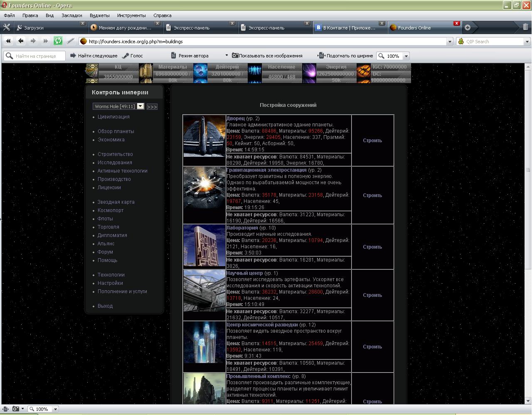Open the Режим автора dropdown arrow
Image resolution: width=532 pixels, height=415 pixels.
pos(227,55)
